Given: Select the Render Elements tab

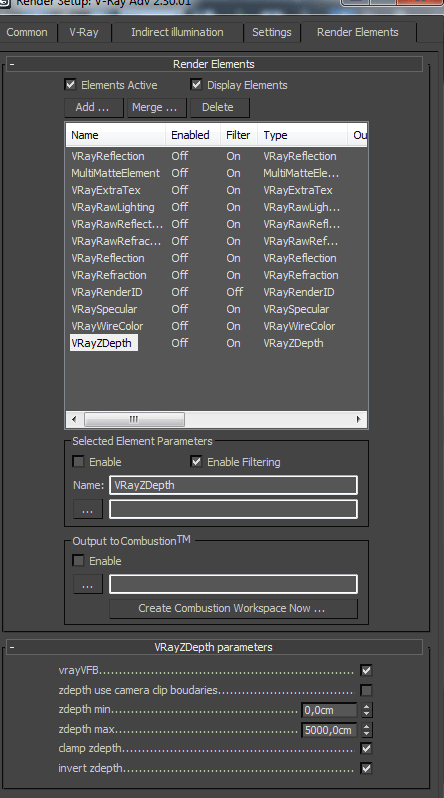Looking at the screenshot, I should coord(358,32).
